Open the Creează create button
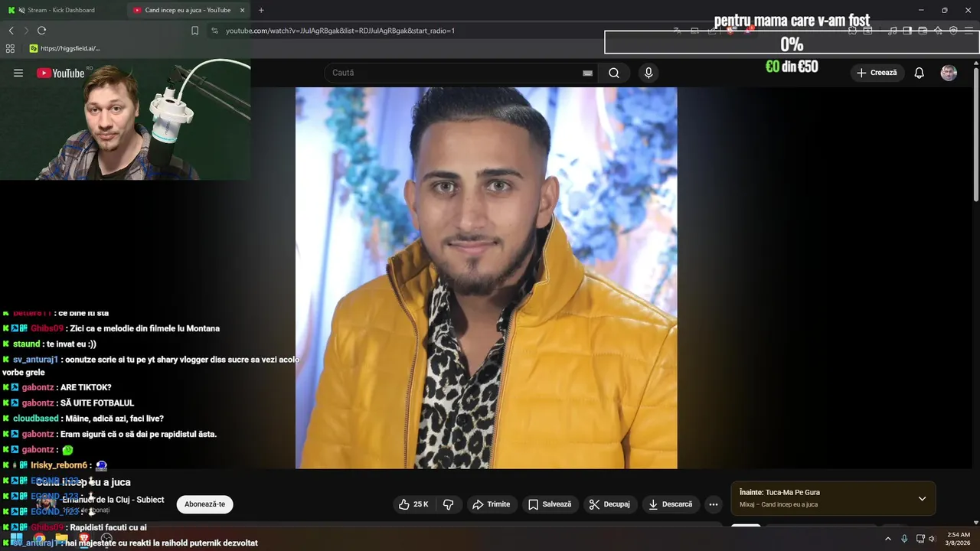The width and height of the screenshot is (980, 551). click(x=877, y=73)
